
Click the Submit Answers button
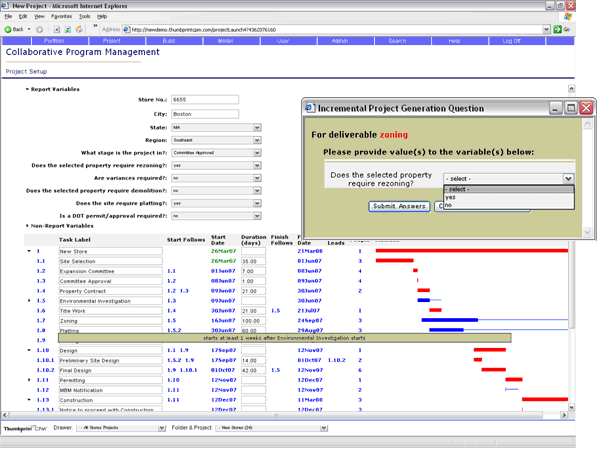pos(399,206)
